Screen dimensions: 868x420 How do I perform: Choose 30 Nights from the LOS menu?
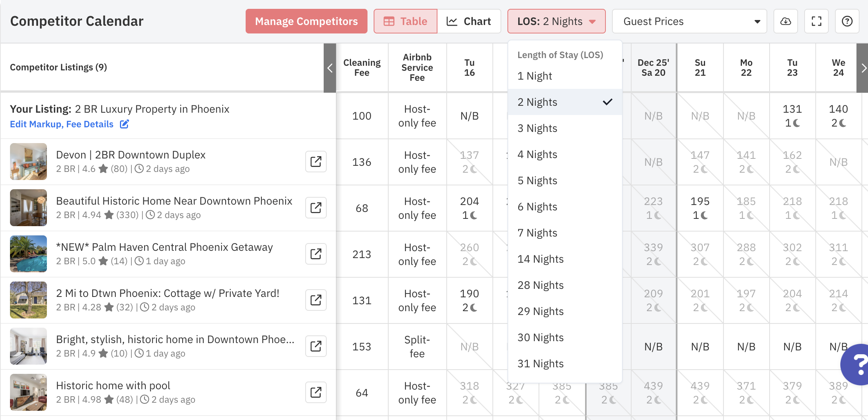click(x=540, y=337)
